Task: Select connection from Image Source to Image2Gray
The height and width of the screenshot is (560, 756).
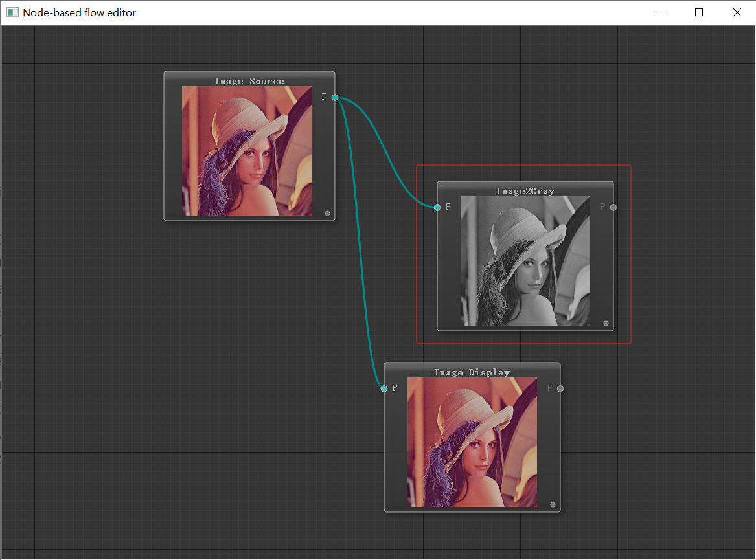Action: coord(385,151)
